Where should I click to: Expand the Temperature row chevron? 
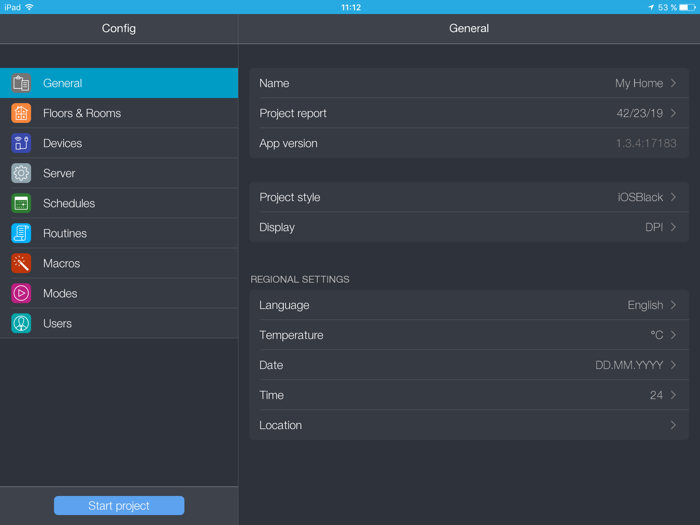tap(673, 335)
